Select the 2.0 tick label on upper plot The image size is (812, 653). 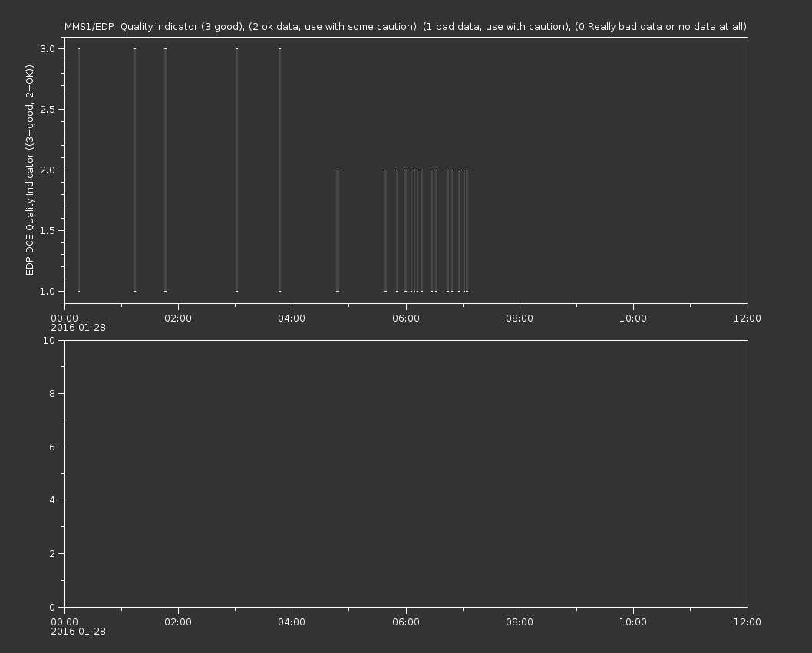click(x=47, y=170)
